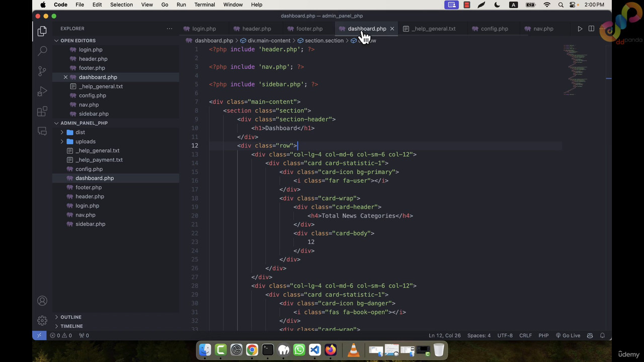Open the Remote Explorer icon in the activity bar
Screen dimensions: 644x362
point(42,131)
